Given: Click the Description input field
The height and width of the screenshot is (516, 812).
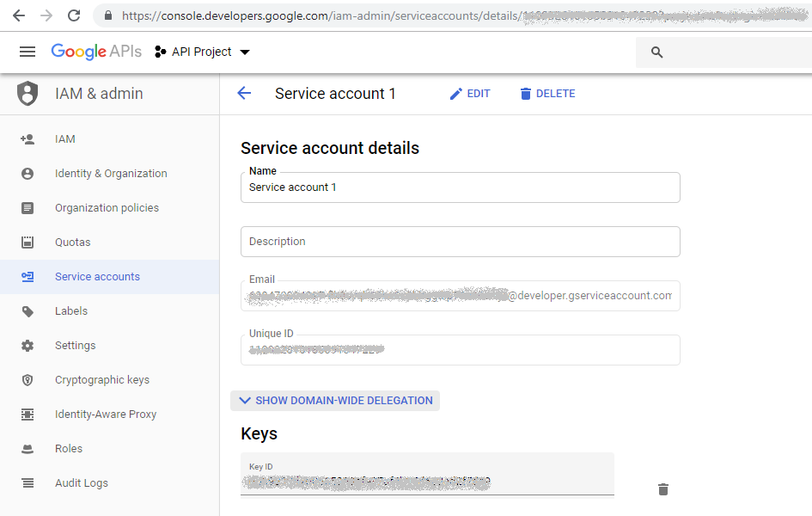Looking at the screenshot, I should coord(460,242).
